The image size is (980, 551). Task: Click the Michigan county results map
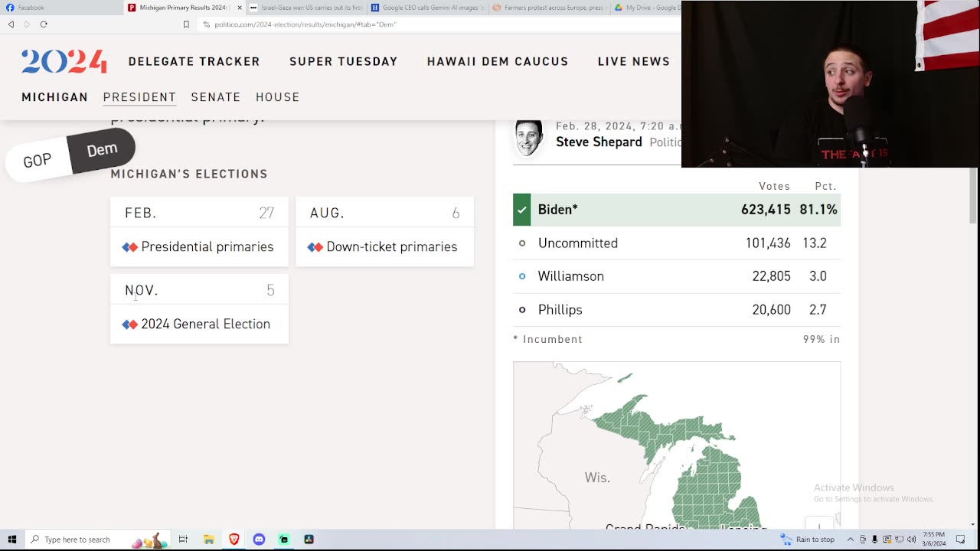click(x=677, y=445)
